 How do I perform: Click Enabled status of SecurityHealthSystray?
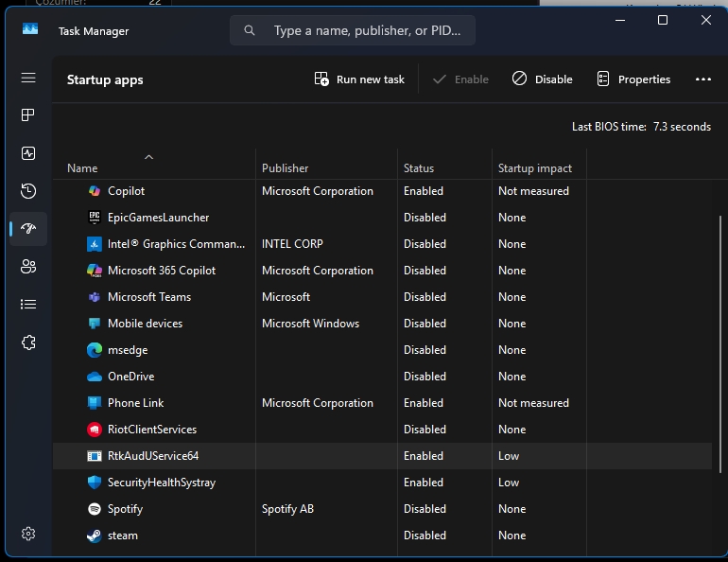(x=423, y=483)
